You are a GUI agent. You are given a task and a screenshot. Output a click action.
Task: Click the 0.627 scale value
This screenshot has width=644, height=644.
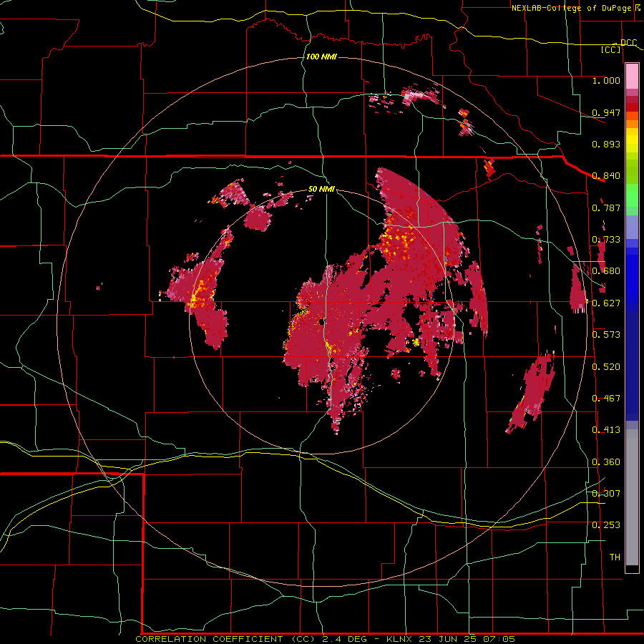point(606,303)
